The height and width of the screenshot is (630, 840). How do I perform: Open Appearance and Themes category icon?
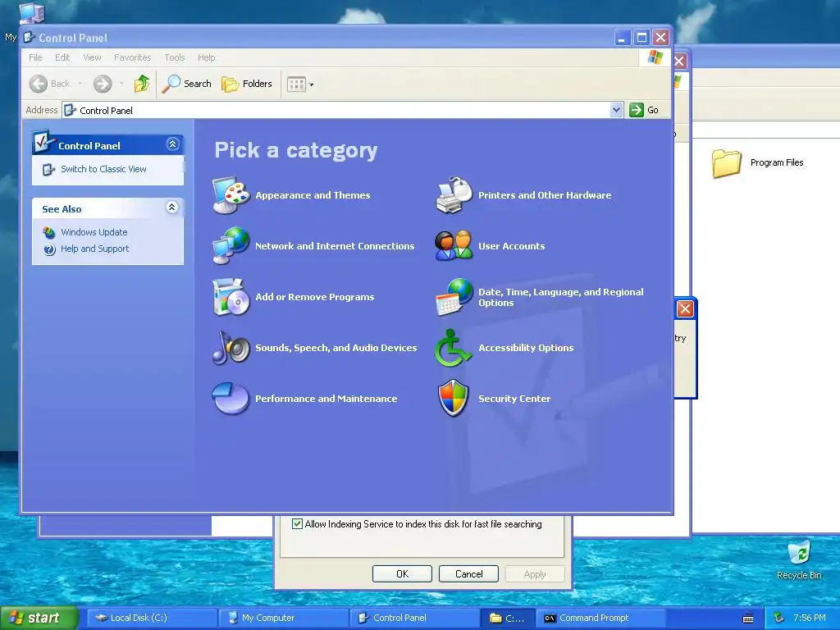pos(231,195)
